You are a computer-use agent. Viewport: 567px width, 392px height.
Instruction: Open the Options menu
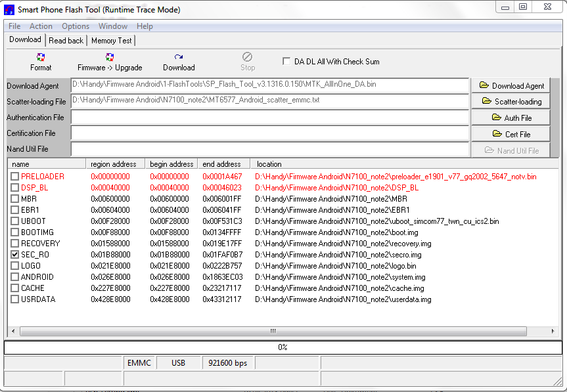76,26
